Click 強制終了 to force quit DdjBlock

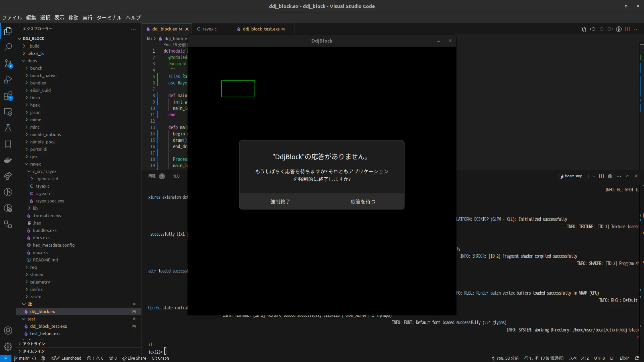(280, 201)
